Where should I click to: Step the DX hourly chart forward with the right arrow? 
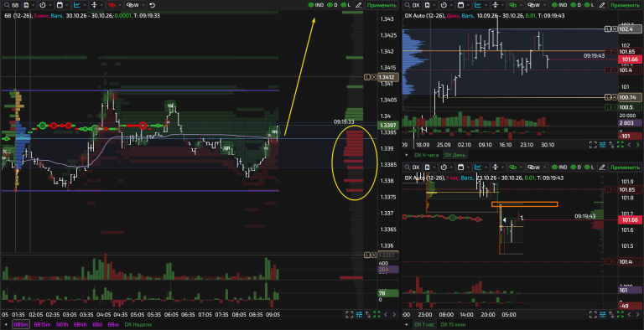[x=638, y=314]
